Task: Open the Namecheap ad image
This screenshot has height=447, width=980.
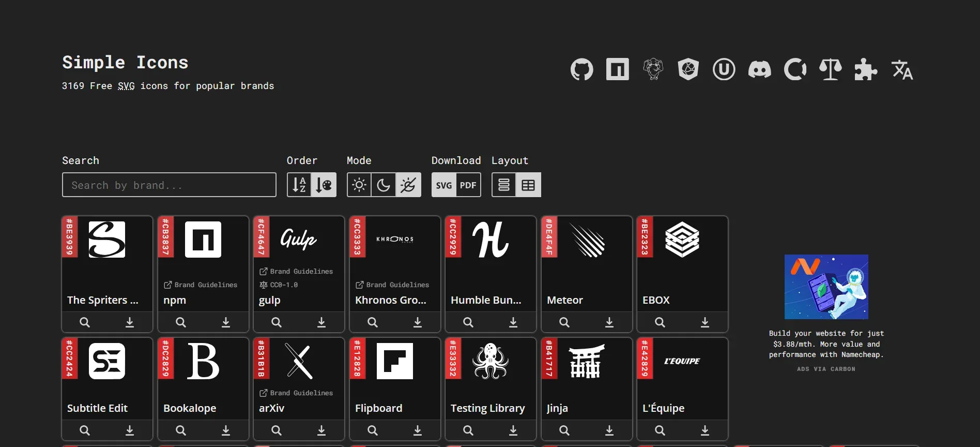Action: (826, 287)
